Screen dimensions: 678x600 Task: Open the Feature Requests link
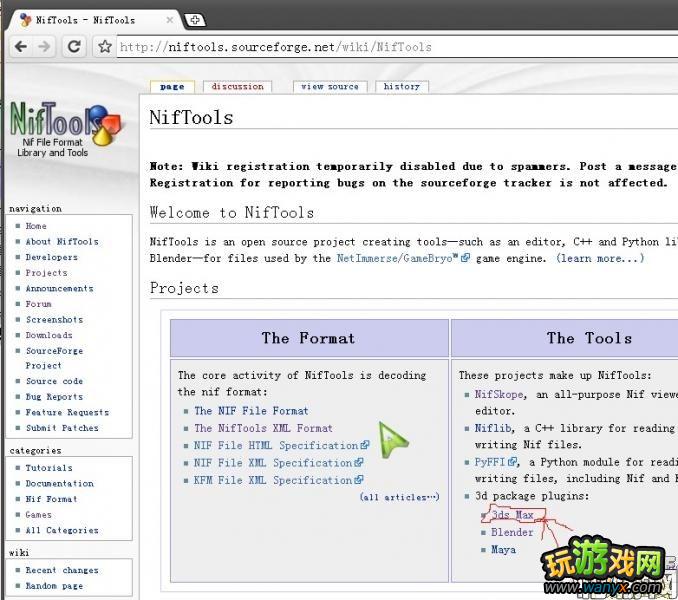[x=67, y=412]
